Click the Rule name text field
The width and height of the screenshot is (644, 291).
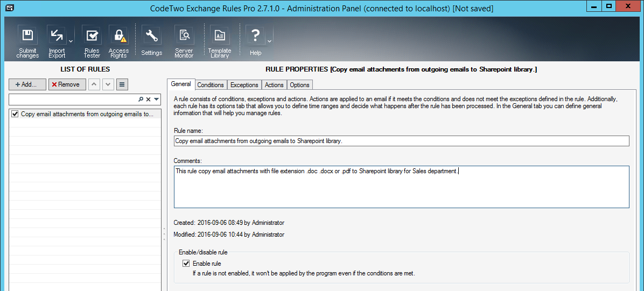(x=401, y=141)
